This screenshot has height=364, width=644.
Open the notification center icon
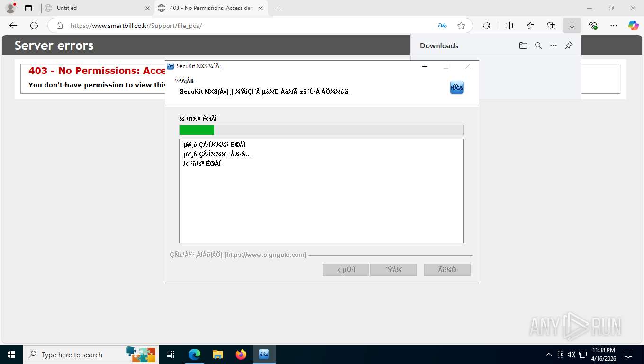pyautogui.click(x=628, y=355)
